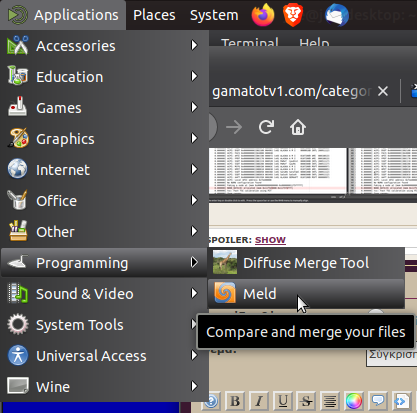Toggle underline formatting in editor
The height and width of the screenshot is (413, 417).
(x=283, y=401)
